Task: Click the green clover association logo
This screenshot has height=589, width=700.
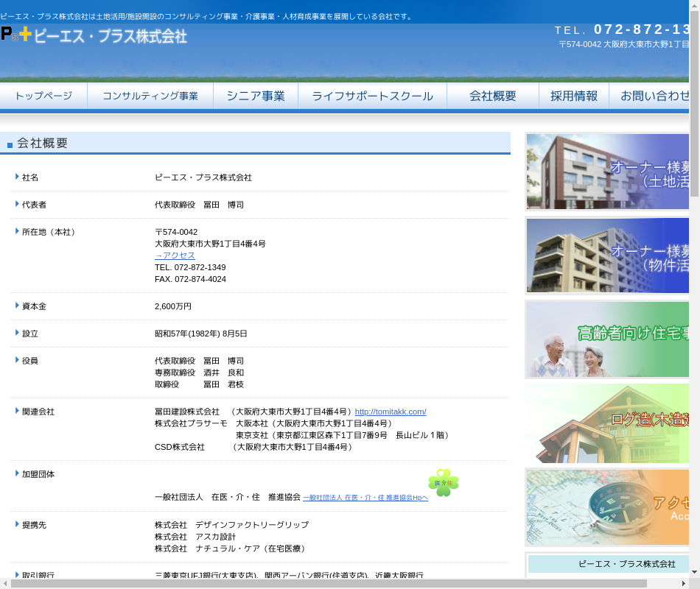Action: pyautogui.click(x=444, y=483)
